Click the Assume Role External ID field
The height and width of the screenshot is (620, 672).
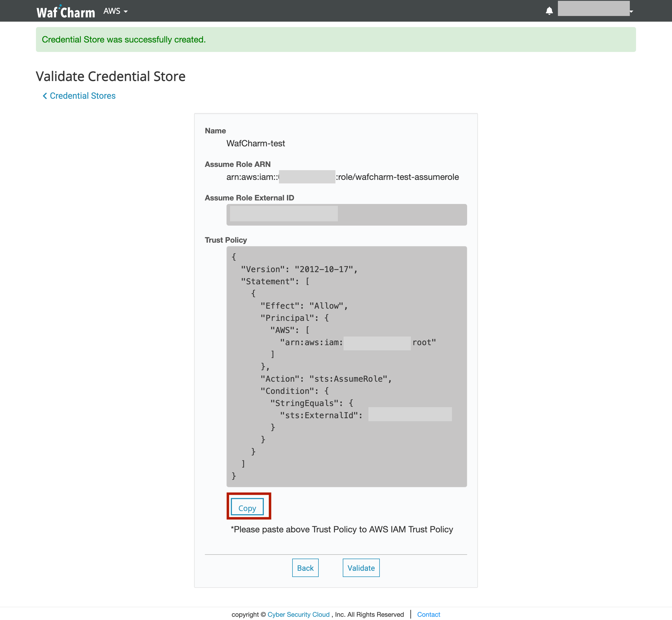[346, 215]
